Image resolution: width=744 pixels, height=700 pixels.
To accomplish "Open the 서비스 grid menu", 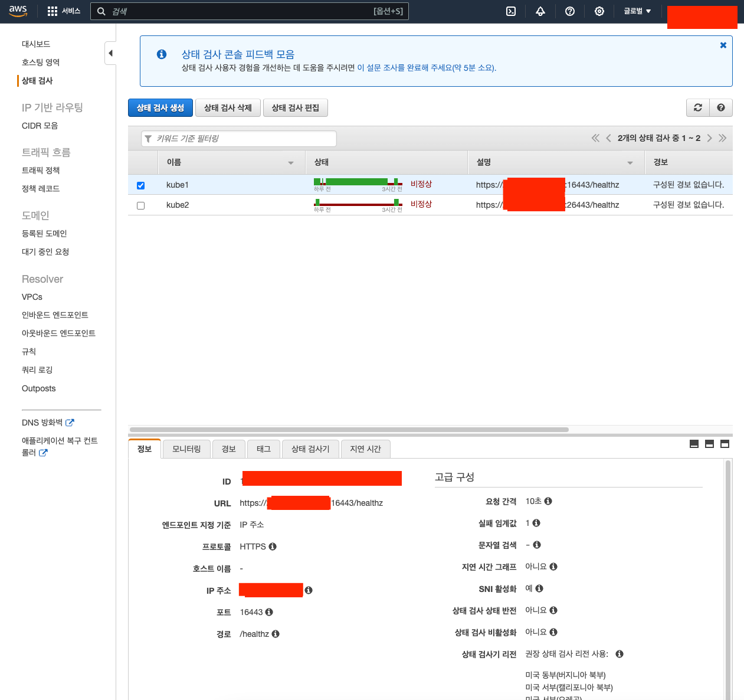I will (64, 11).
